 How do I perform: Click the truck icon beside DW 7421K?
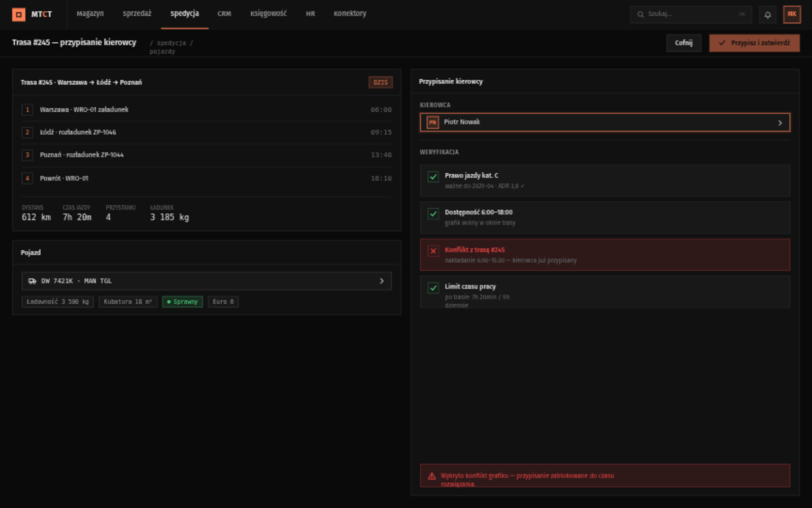coord(32,281)
